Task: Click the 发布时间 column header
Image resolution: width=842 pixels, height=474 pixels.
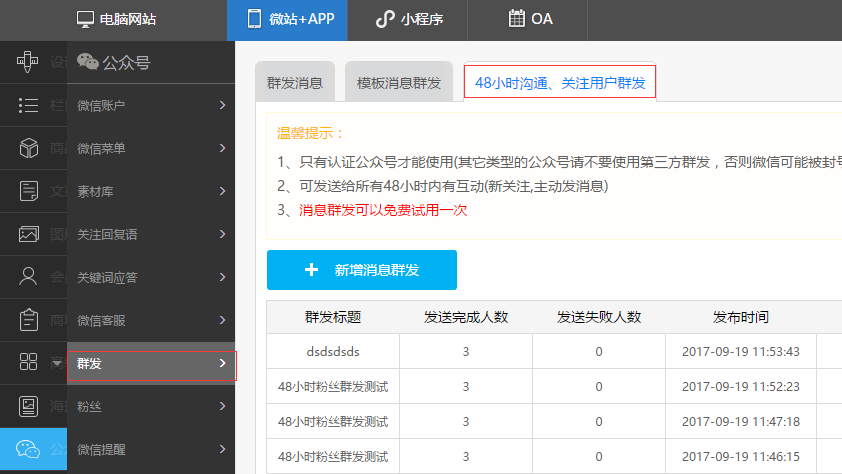Action: 741,317
